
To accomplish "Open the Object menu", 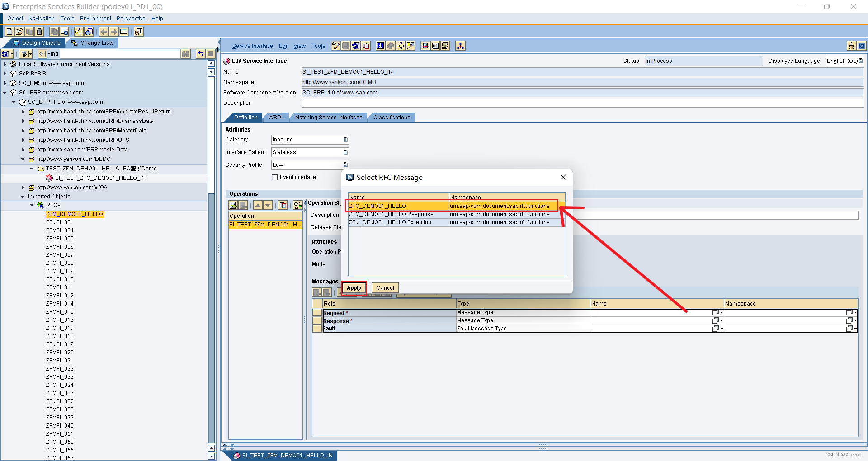I will pyautogui.click(x=15, y=19).
